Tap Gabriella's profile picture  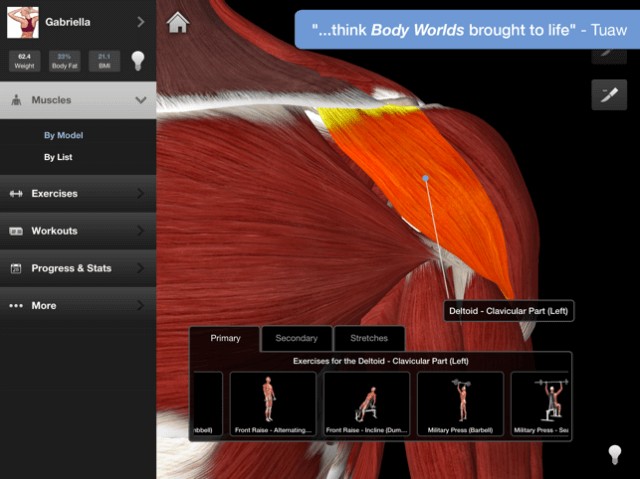(22, 22)
